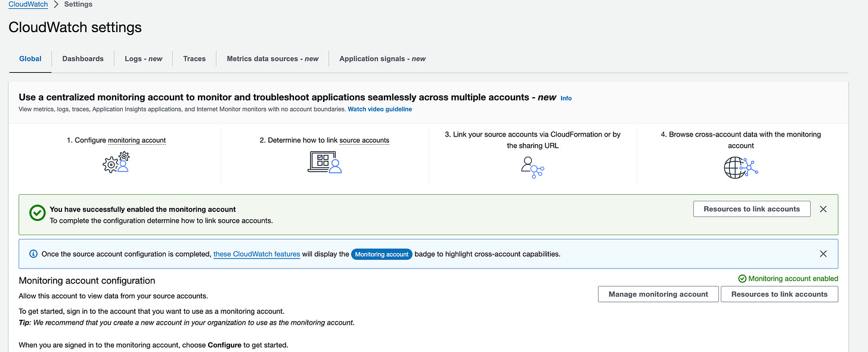
Task: Open the CloudWatch breadcrumb link
Action: [x=28, y=4]
